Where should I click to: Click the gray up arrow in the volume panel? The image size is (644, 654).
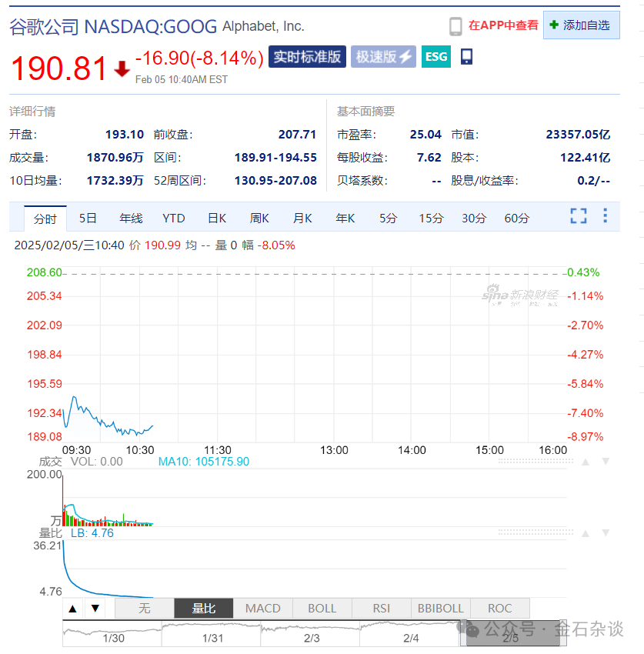click(586, 462)
